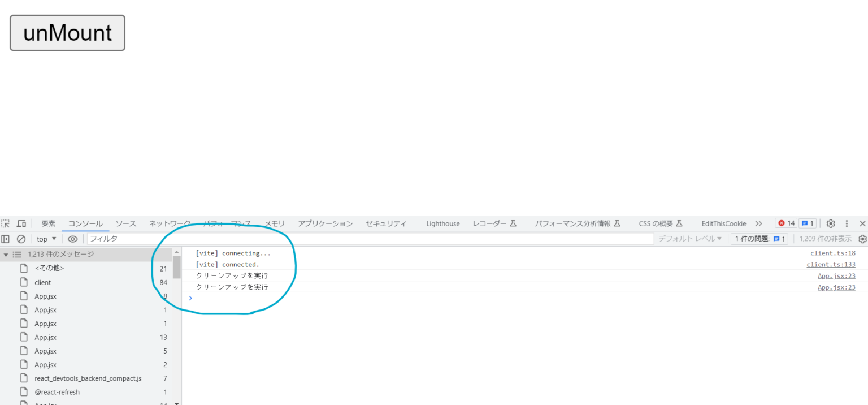Click the フィルタ filter input field
This screenshot has width=868, height=405.
[x=367, y=239]
